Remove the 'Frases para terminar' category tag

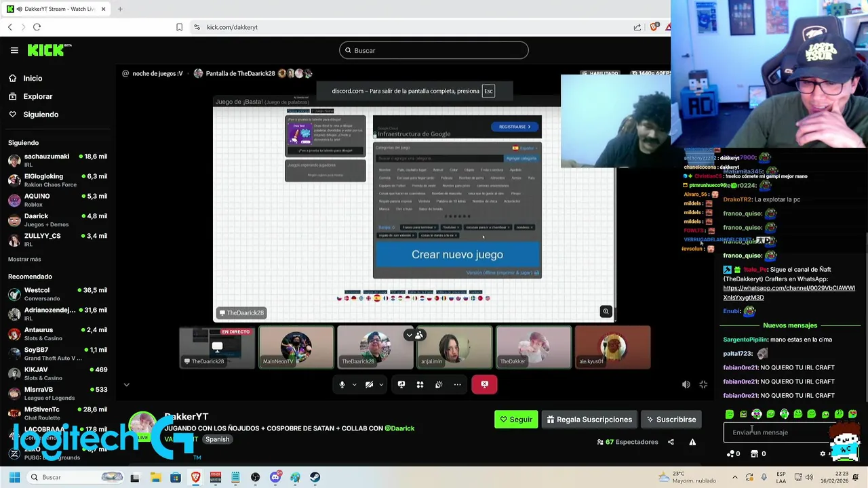click(435, 228)
